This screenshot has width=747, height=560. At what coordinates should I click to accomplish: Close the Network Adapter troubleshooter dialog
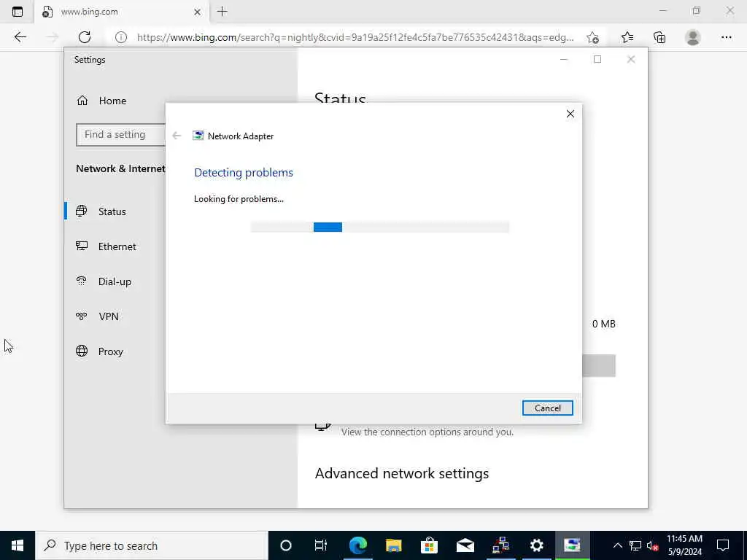click(570, 114)
